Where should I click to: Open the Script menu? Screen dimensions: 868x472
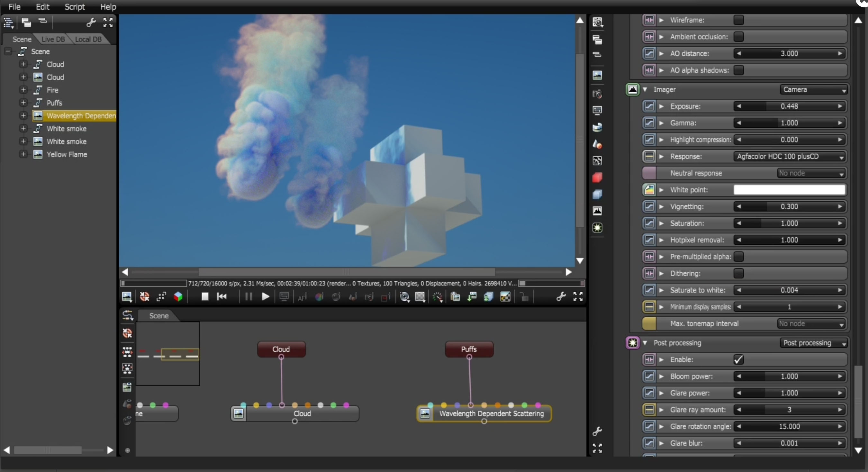75,7
